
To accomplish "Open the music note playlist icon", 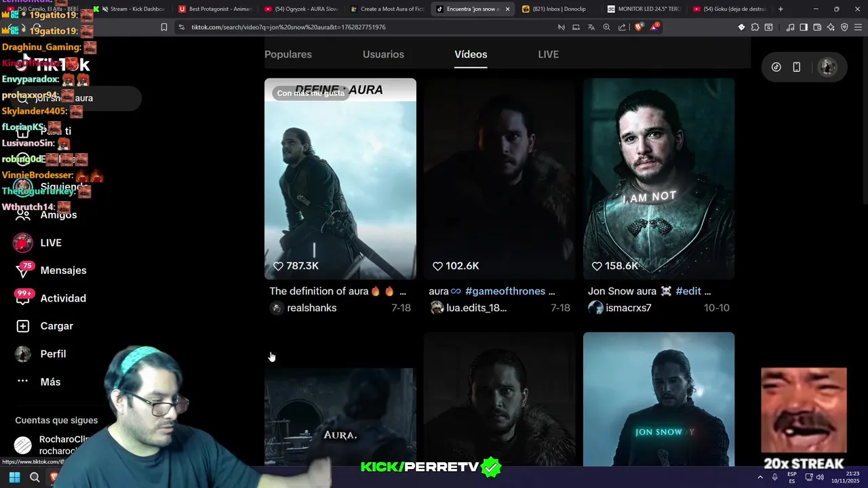I will coord(790,27).
